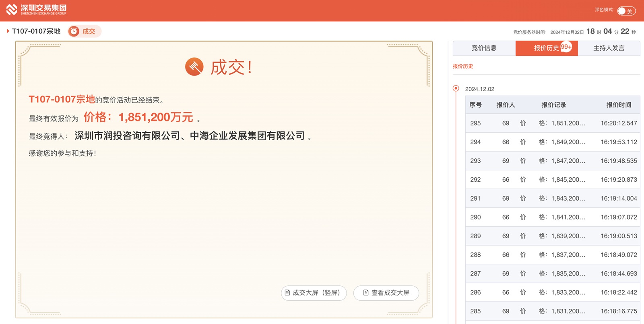Click the 序号 column header
The width and height of the screenshot is (644, 324).
pyautogui.click(x=475, y=105)
